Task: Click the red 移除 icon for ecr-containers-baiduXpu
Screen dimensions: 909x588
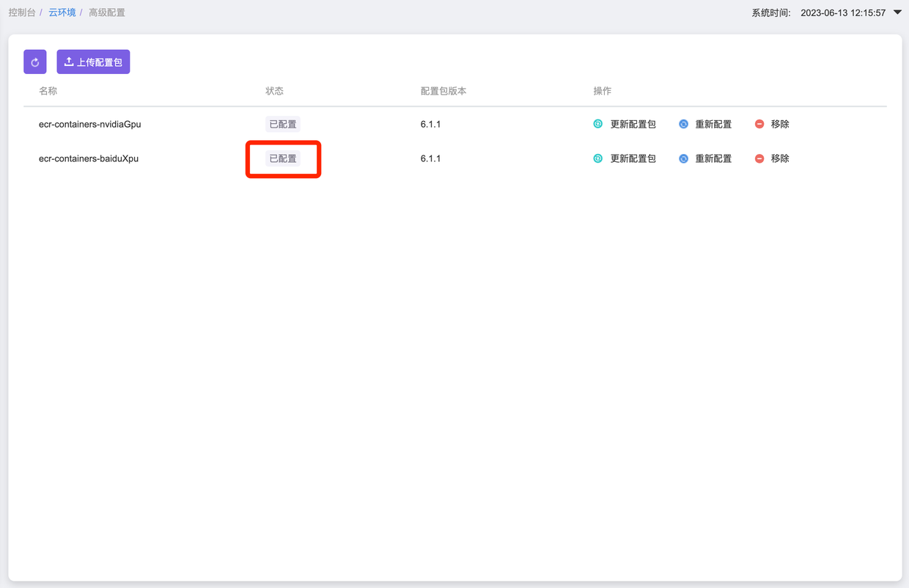Action: click(x=759, y=158)
